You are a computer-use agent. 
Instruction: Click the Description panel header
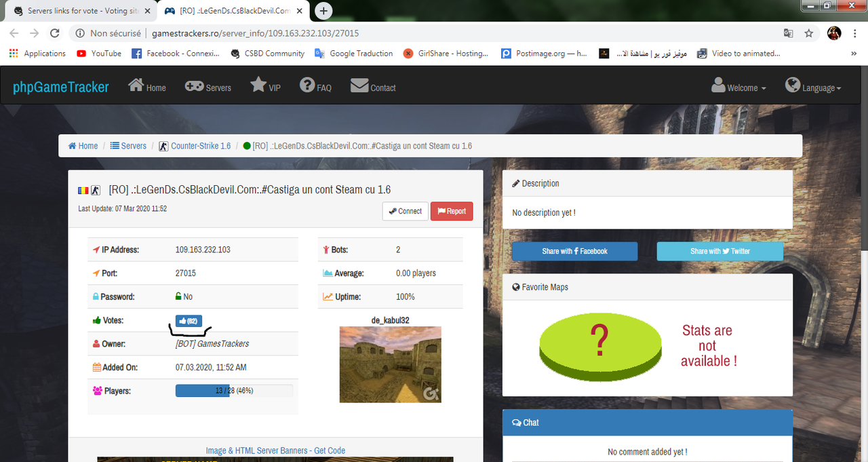pos(648,183)
